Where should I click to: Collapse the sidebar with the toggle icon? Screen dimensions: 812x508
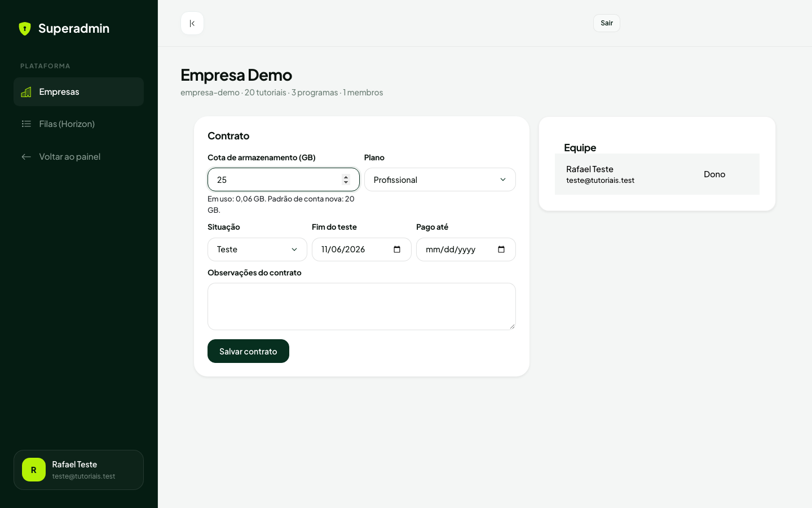coord(192,23)
